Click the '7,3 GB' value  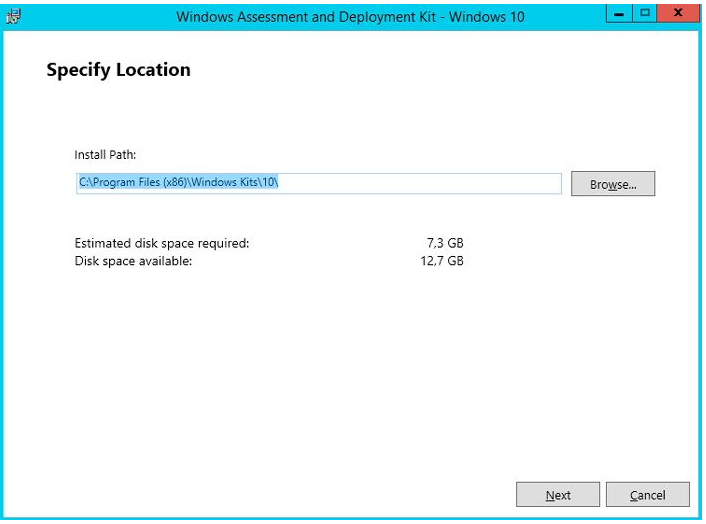[x=445, y=243]
